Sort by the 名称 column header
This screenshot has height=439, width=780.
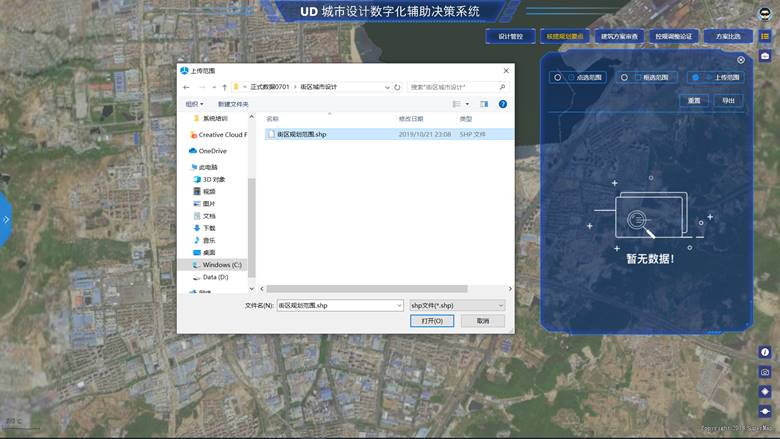tap(273, 119)
